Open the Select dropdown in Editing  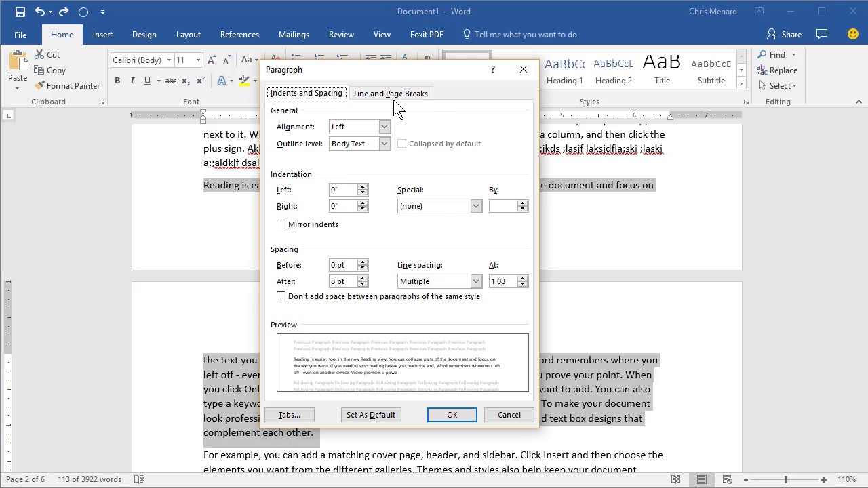pyautogui.click(x=778, y=86)
